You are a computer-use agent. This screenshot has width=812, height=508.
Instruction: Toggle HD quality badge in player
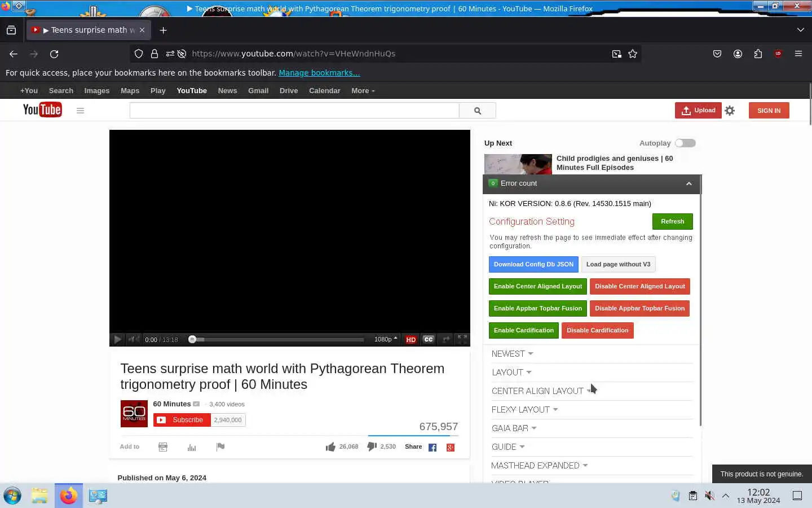[411, 339]
